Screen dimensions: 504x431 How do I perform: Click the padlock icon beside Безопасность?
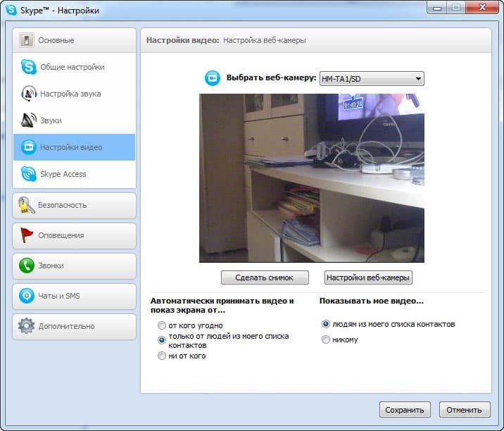[x=26, y=205]
